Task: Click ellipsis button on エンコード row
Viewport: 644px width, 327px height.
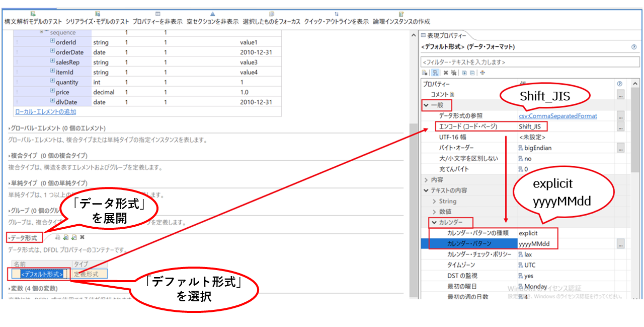Action: [x=621, y=127]
